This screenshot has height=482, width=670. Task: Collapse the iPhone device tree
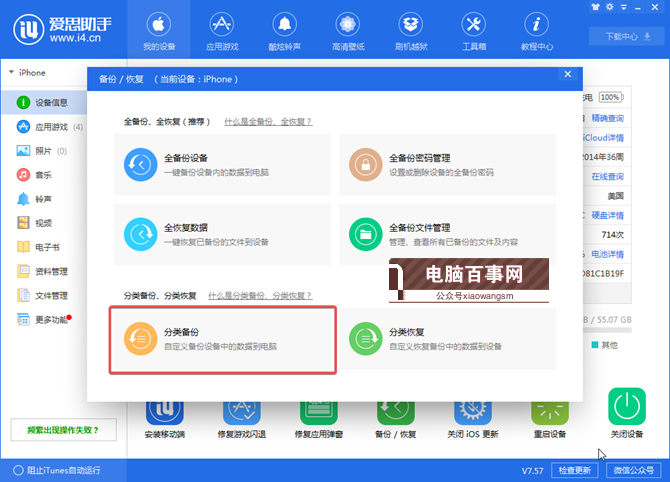(x=11, y=72)
